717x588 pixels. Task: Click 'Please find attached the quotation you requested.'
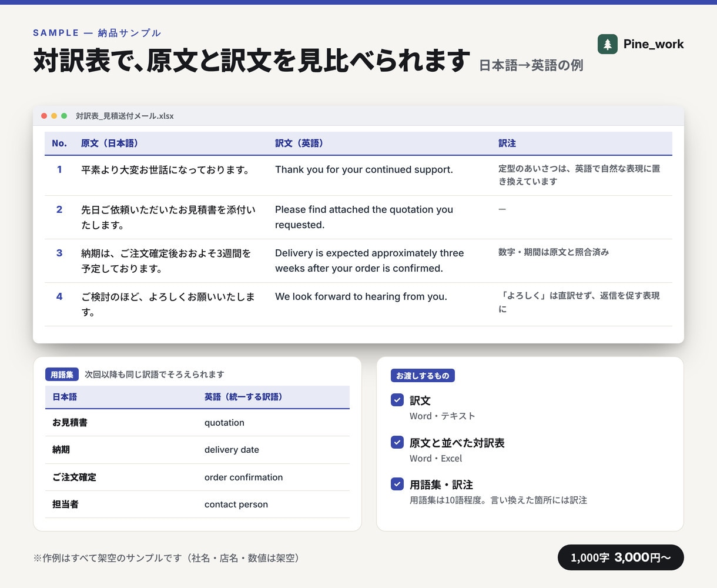click(x=364, y=217)
